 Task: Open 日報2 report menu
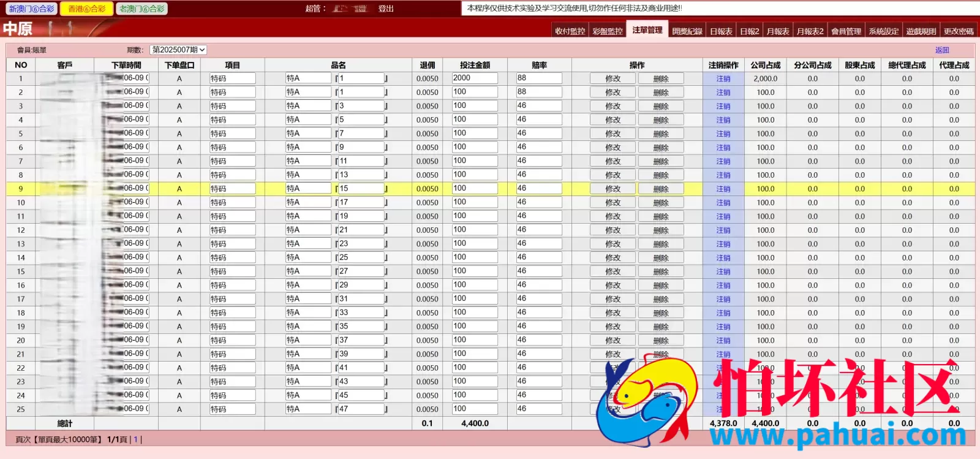point(749,31)
